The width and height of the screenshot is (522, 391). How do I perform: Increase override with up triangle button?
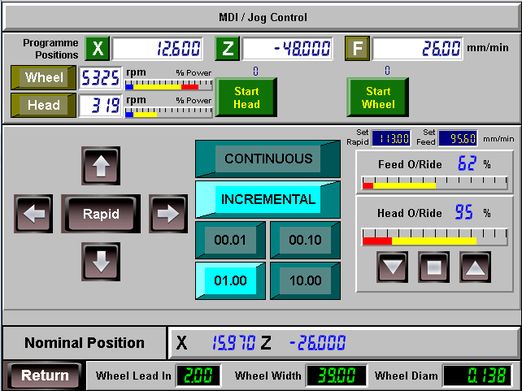click(475, 267)
